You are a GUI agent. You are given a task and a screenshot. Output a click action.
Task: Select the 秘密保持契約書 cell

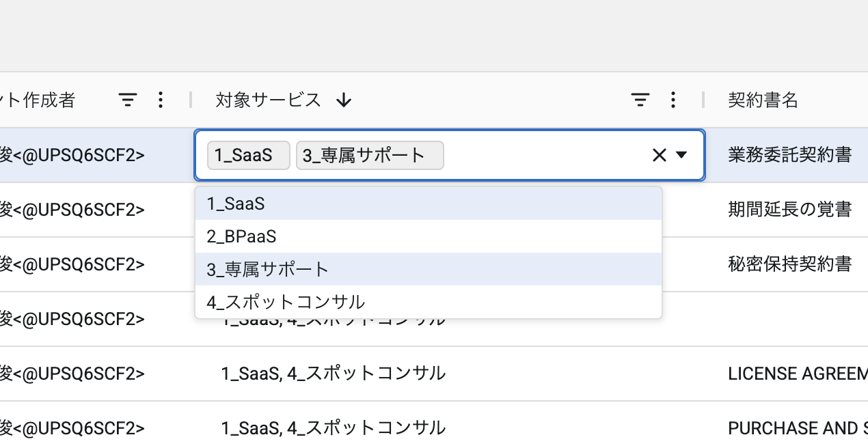coord(789,264)
